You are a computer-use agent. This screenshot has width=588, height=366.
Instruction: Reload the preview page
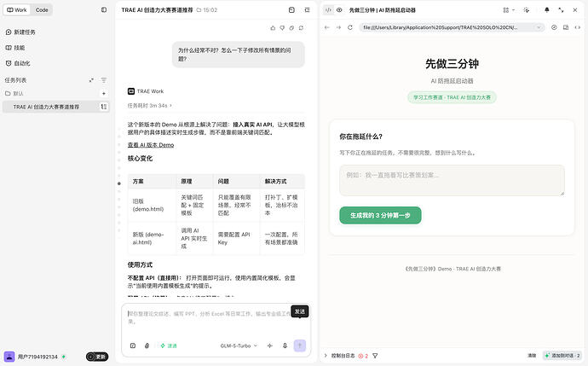click(350, 27)
